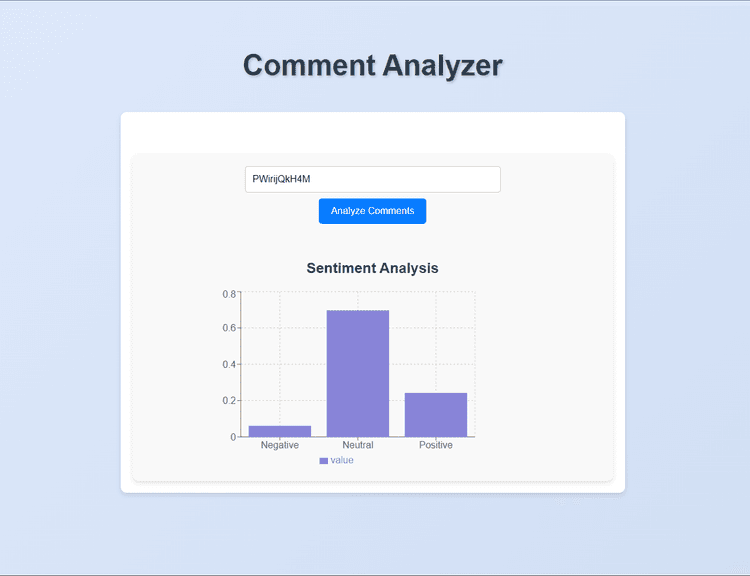Toggle the purple value legend swatch
The width and height of the screenshot is (750, 576).
coord(323,461)
